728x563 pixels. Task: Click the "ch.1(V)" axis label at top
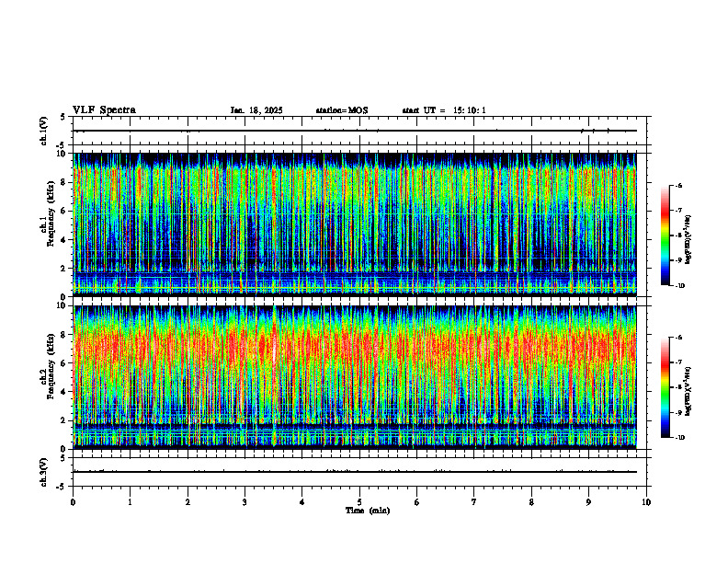[44, 131]
